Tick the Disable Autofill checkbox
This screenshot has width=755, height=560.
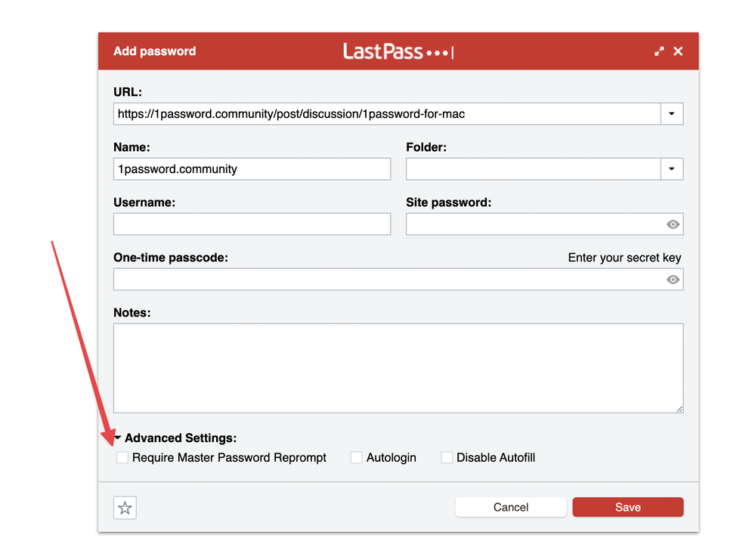click(447, 457)
